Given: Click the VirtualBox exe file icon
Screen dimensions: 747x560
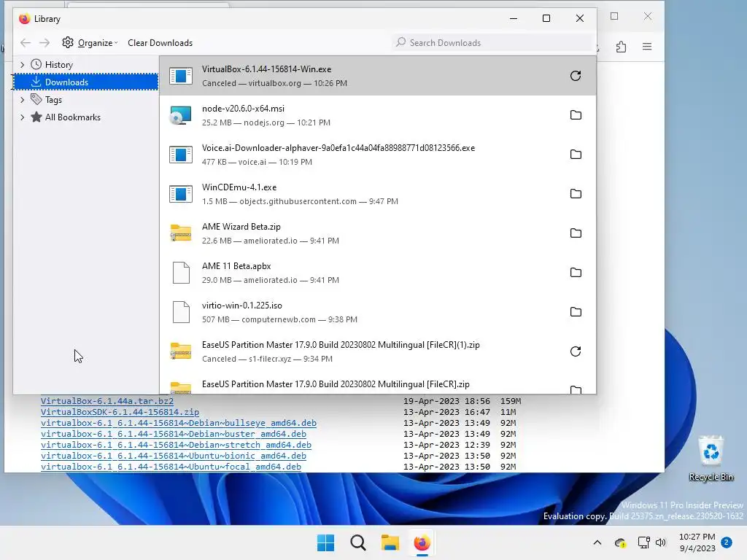Looking at the screenshot, I should (x=181, y=76).
